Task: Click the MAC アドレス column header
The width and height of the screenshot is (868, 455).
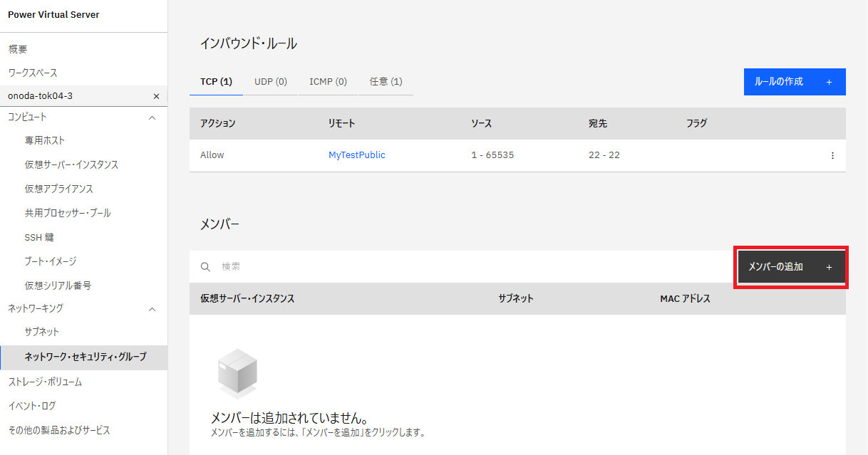Action: pyautogui.click(x=686, y=299)
